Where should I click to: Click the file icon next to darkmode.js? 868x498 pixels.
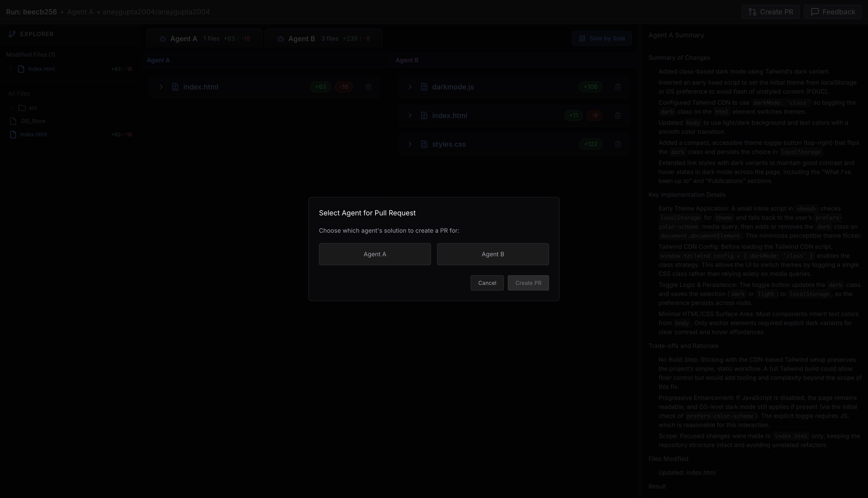point(424,87)
